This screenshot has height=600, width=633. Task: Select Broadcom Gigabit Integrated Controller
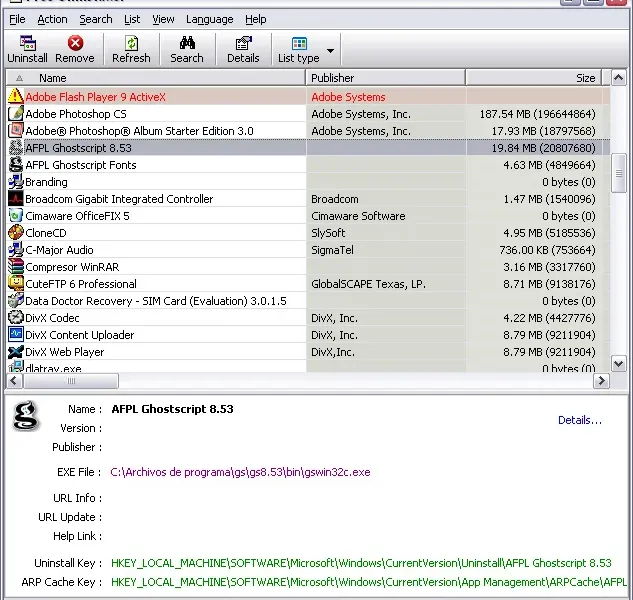119,199
